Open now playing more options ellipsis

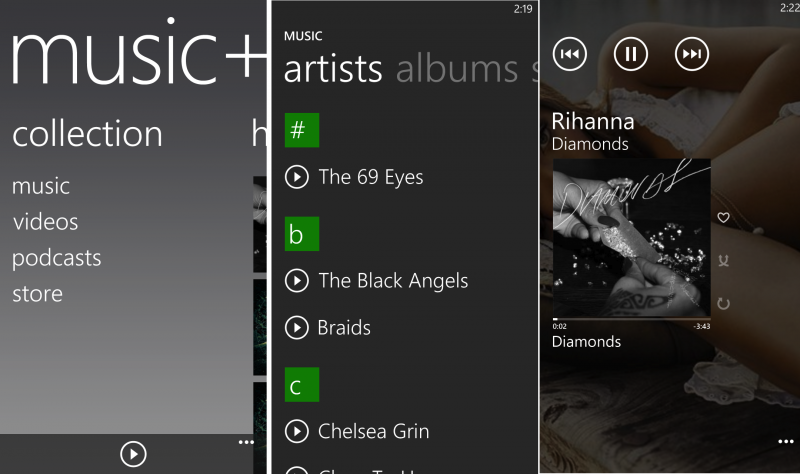pyautogui.click(x=785, y=441)
